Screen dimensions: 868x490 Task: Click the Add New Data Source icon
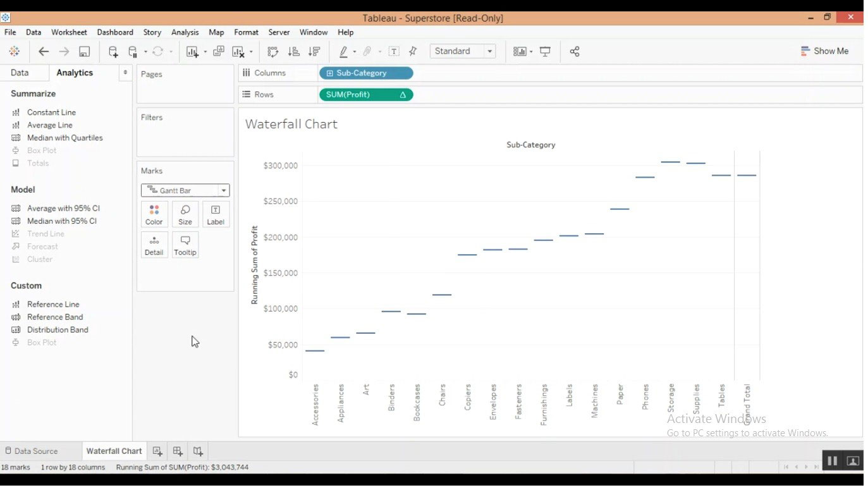[x=113, y=52]
